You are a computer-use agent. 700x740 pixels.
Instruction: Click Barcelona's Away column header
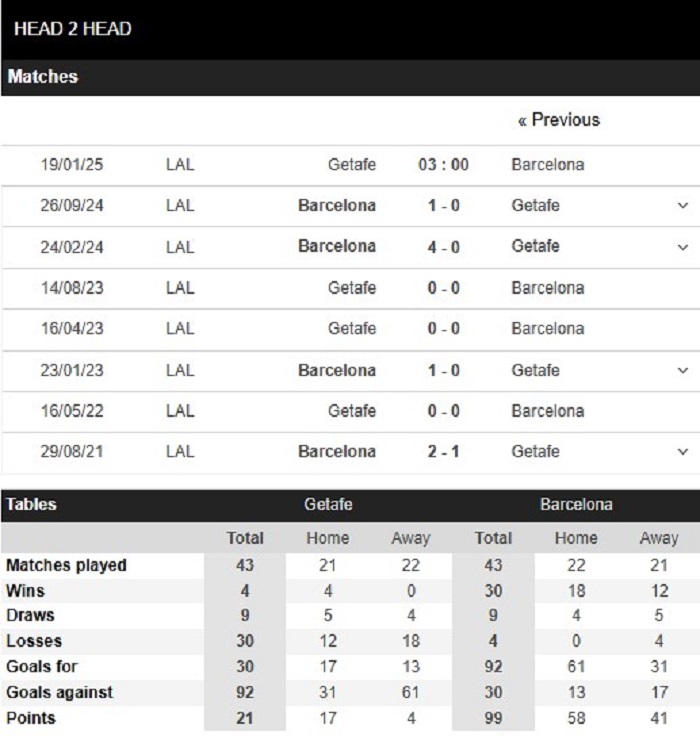659,538
